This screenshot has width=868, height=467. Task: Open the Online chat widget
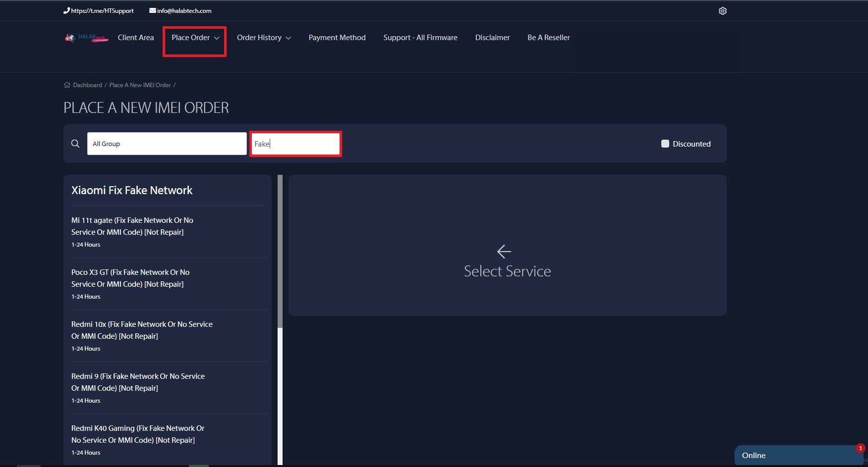[x=798, y=455]
